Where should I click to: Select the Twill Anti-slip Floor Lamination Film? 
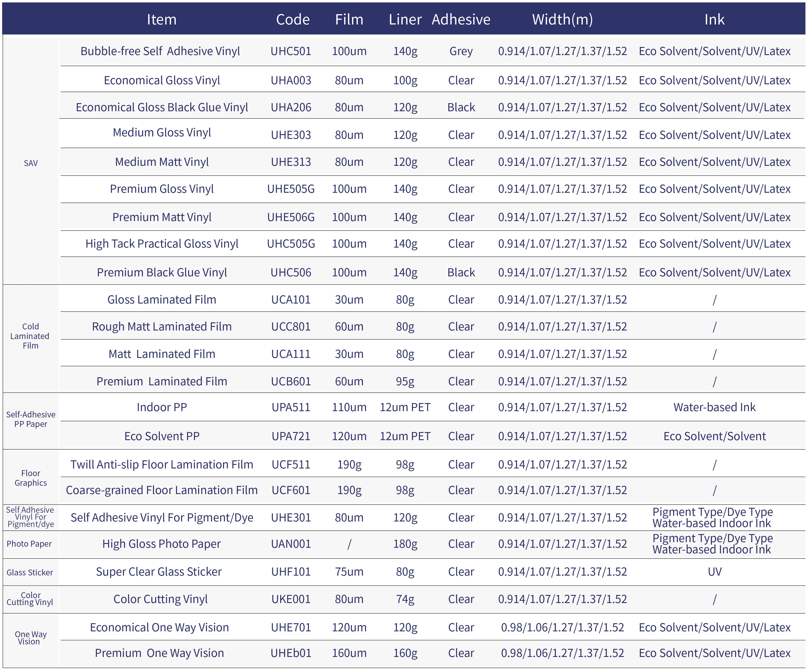(162, 464)
